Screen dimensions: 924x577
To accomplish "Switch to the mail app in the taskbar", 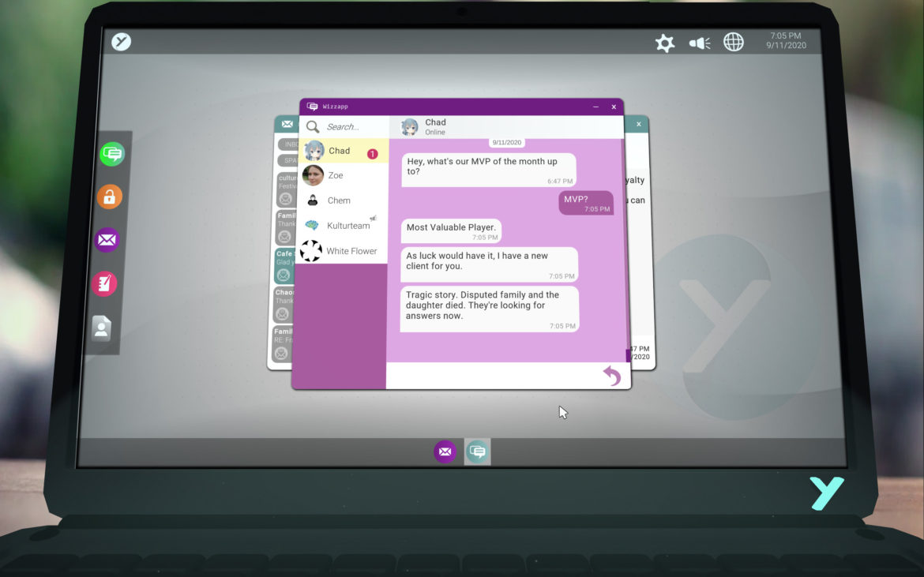I will point(445,451).
